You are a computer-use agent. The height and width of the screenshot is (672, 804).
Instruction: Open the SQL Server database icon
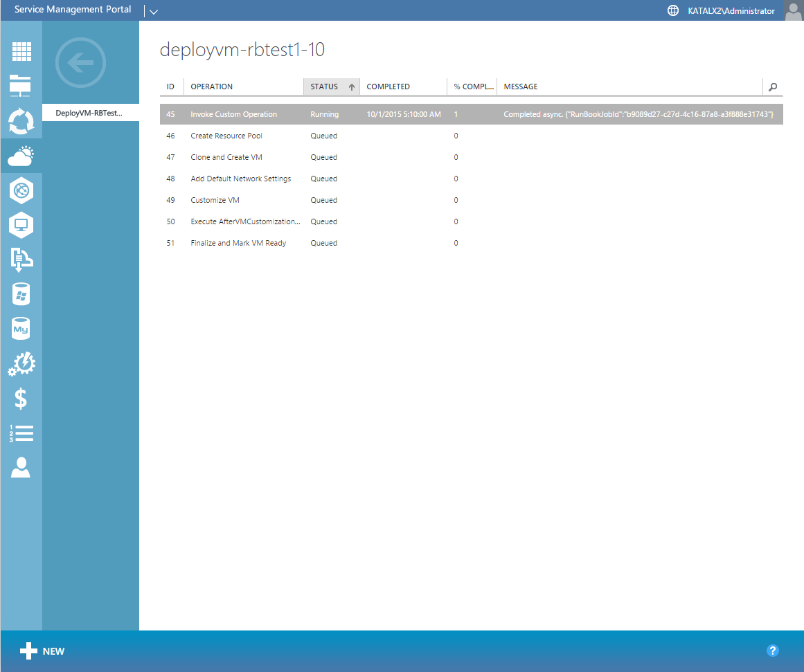click(x=21, y=294)
